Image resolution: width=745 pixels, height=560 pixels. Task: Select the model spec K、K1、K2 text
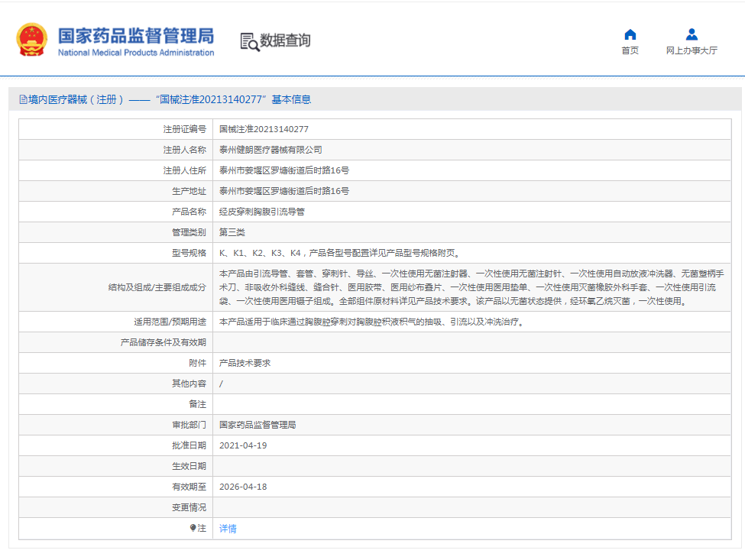(340, 253)
